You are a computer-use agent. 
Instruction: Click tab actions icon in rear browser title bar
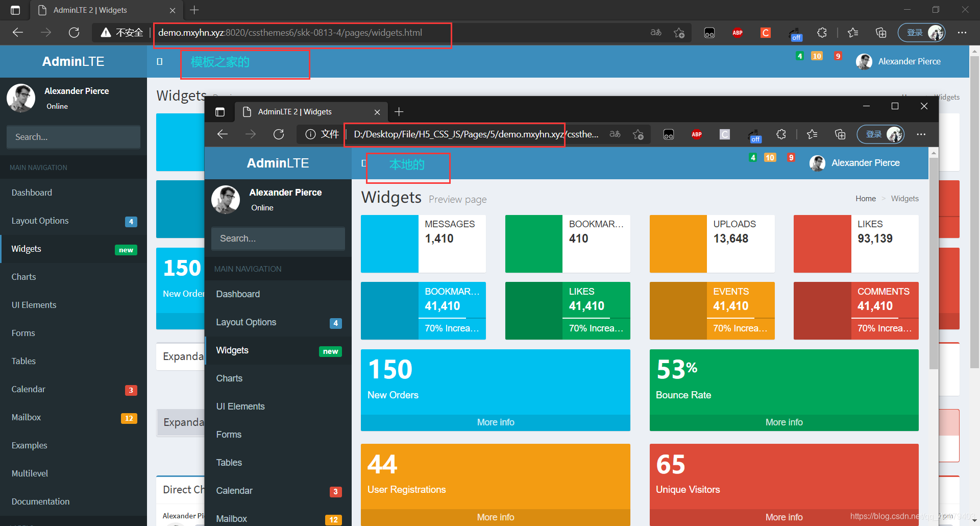[15, 10]
